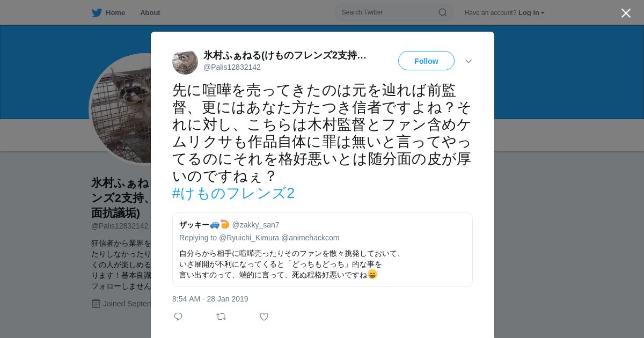The width and height of the screenshot is (644, 338).
Task: Open the raccoon profile picture in background
Action: (x=121, y=109)
